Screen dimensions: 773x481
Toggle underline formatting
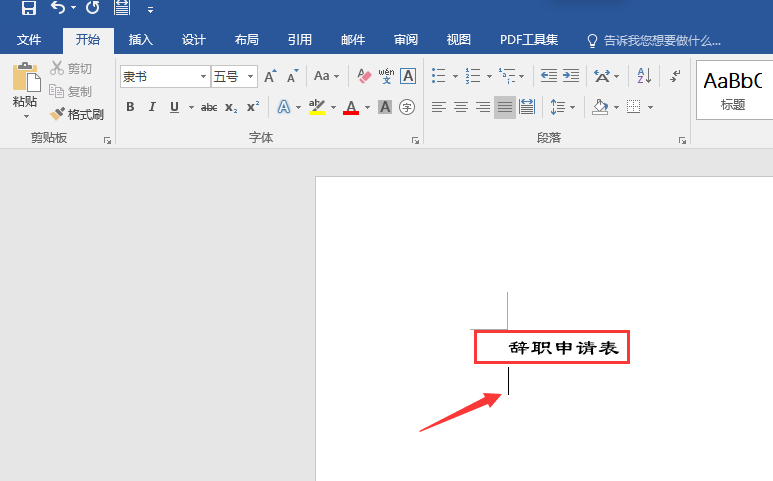point(174,107)
